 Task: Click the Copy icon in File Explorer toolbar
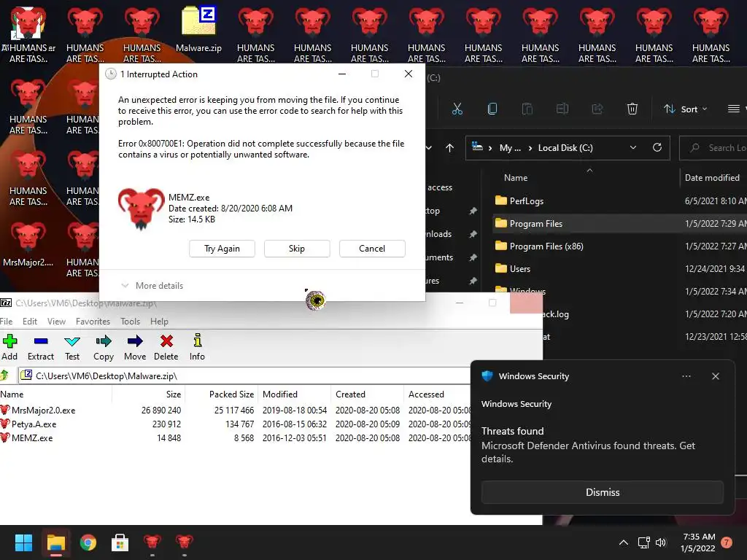[x=492, y=109]
